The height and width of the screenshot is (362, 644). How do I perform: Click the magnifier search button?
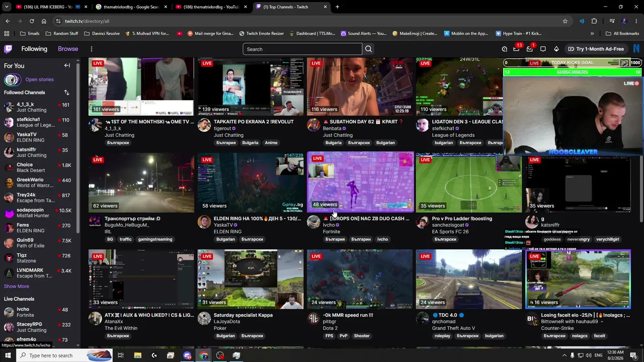(x=368, y=49)
